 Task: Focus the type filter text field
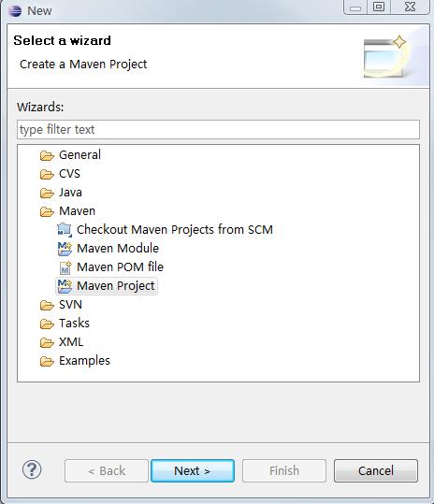pyautogui.click(x=218, y=130)
